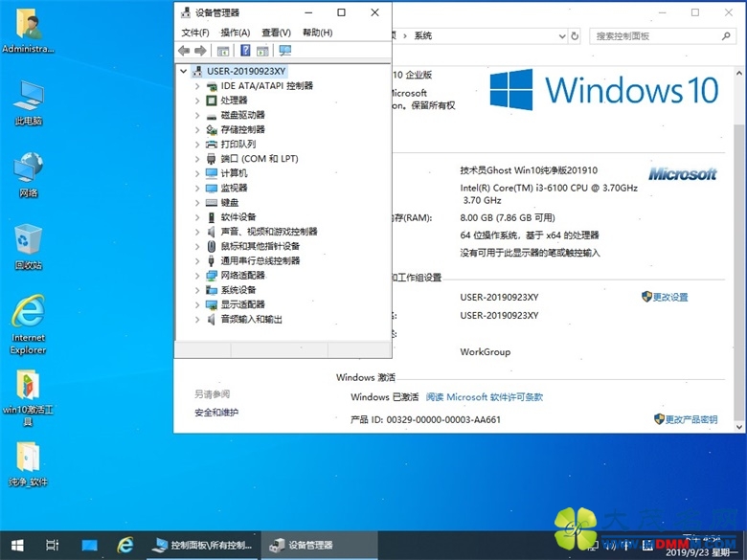Viewport: 747px width, 560px height.
Task: Select the 回收站 recycle bin desktop icon
Action: [29, 247]
